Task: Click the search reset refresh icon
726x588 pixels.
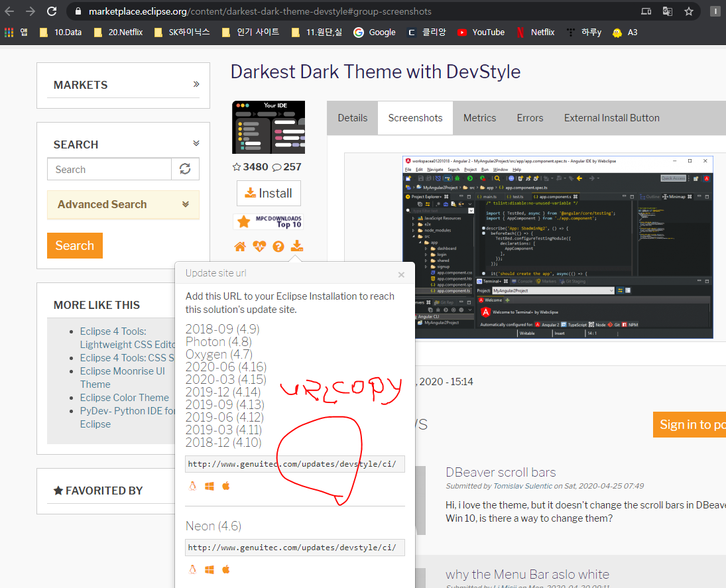Action: (185, 169)
